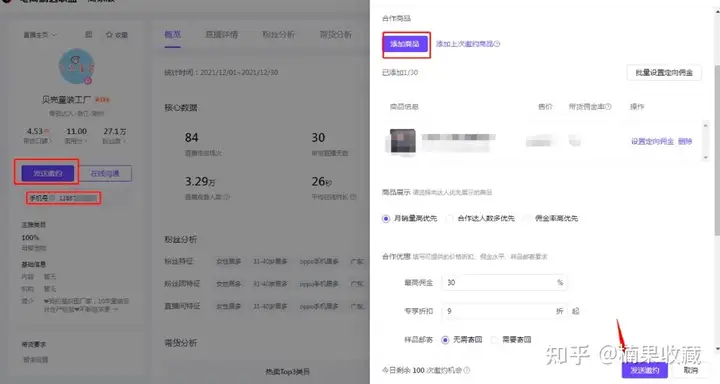Click the 84 live session count value
This screenshot has height=384, width=720.
(191, 138)
